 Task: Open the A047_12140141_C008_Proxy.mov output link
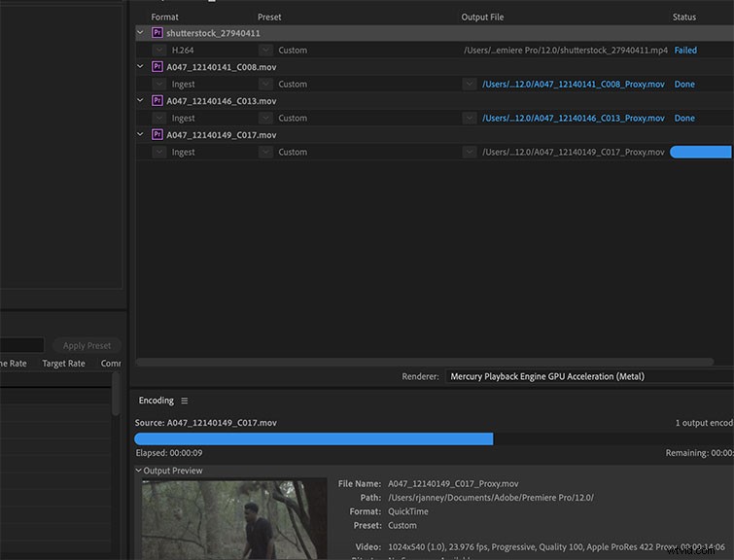click(x=574, y=85)
